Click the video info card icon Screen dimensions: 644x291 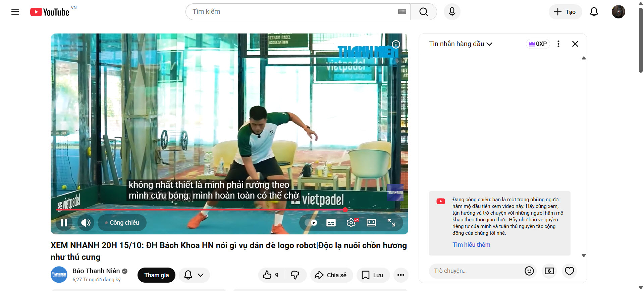396,44
